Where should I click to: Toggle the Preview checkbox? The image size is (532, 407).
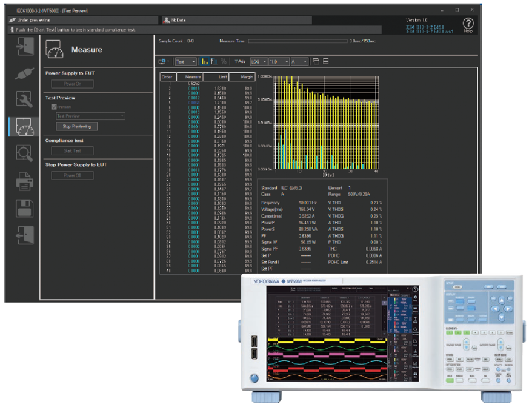[x=53, y=106]
